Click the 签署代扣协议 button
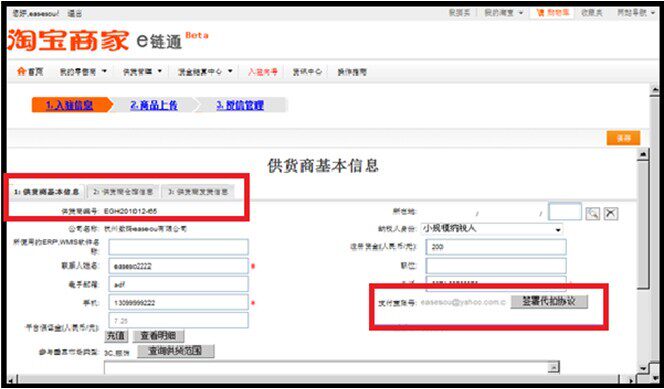This screenshot has width=664, height=389. click(549, 302)
